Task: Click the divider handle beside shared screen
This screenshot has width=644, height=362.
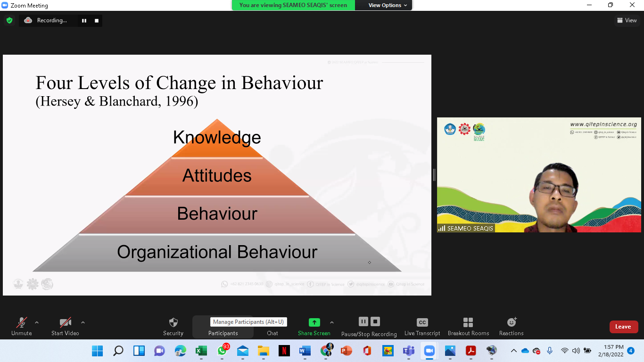Action: click(x=434, y=175)
